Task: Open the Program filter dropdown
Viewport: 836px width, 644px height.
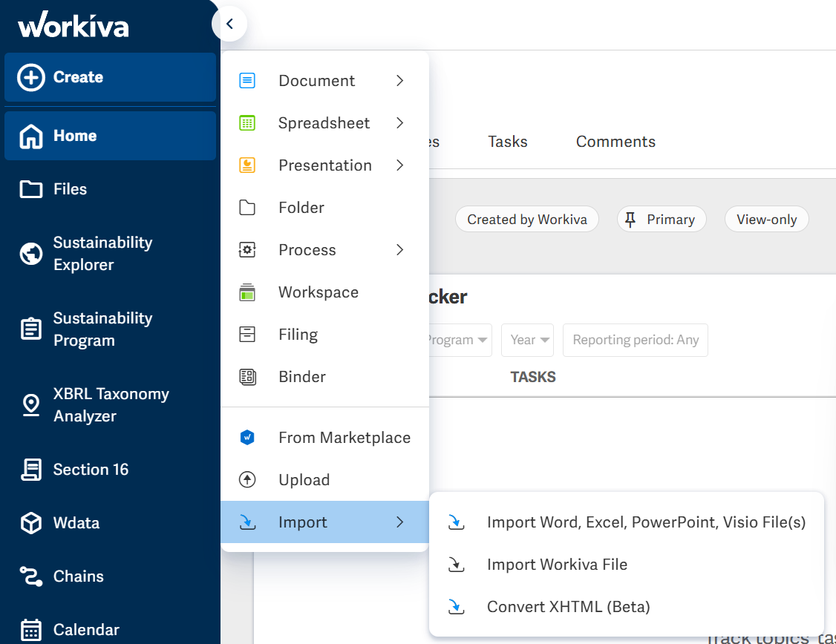Action: point(460,340)
